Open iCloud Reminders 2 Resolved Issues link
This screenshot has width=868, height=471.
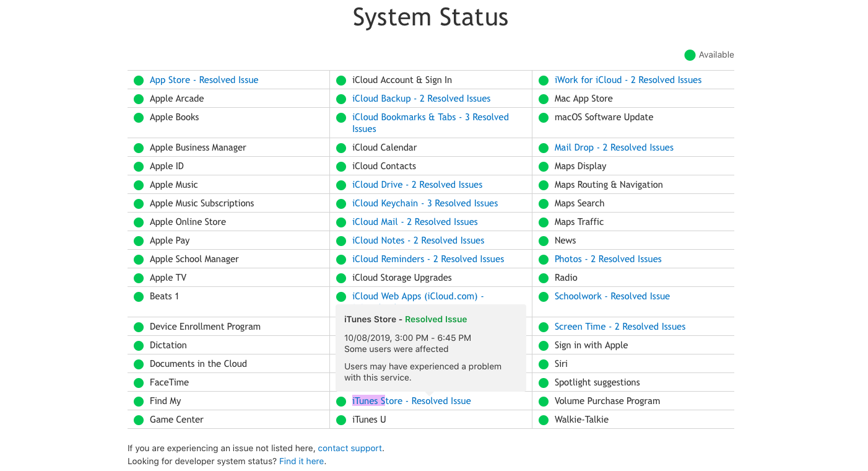pyautogui.click(x=428, y=259)
